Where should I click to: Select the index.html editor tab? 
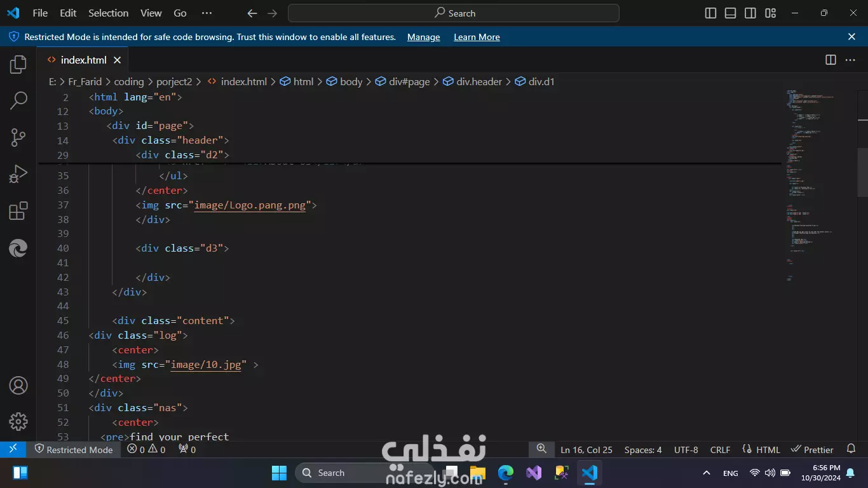83,60
